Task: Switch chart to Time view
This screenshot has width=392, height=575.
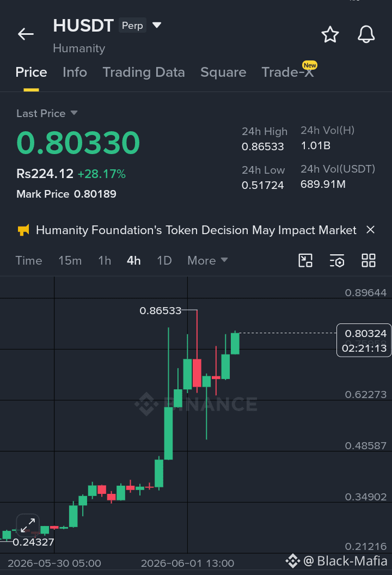Action: 29,261
